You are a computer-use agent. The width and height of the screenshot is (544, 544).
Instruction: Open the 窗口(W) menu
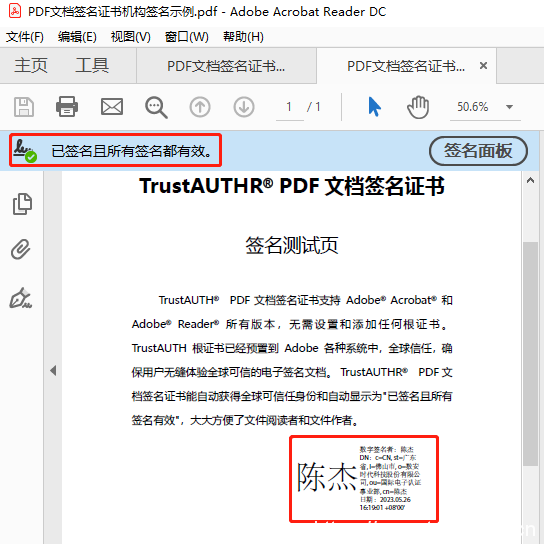187,36
